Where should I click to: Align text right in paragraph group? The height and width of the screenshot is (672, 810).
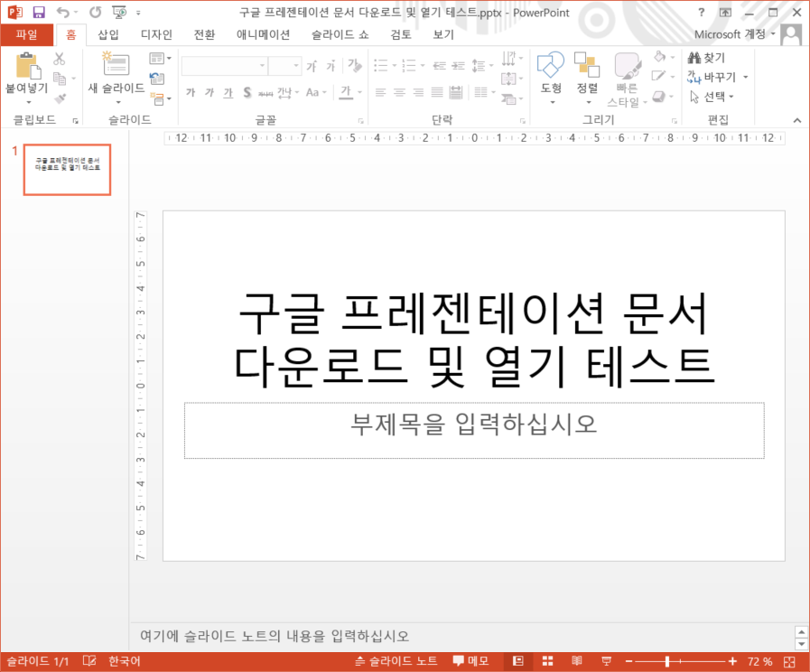point(418,92)
